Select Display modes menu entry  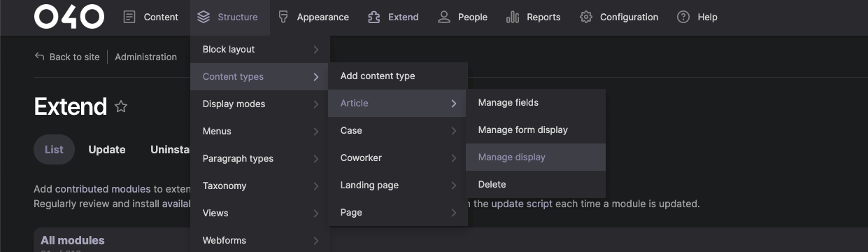[259, 104]
